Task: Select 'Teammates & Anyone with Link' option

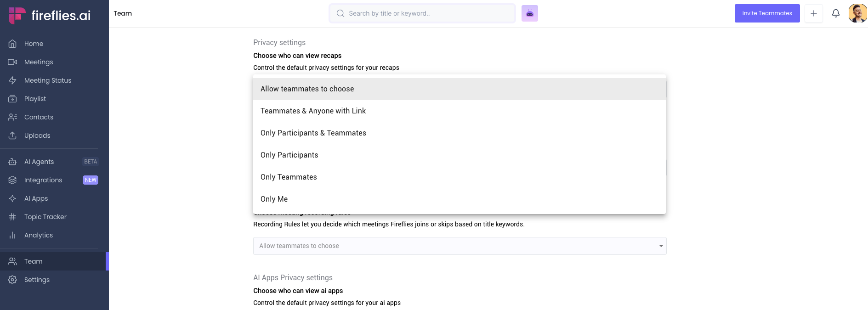Action: click(460, 111)
